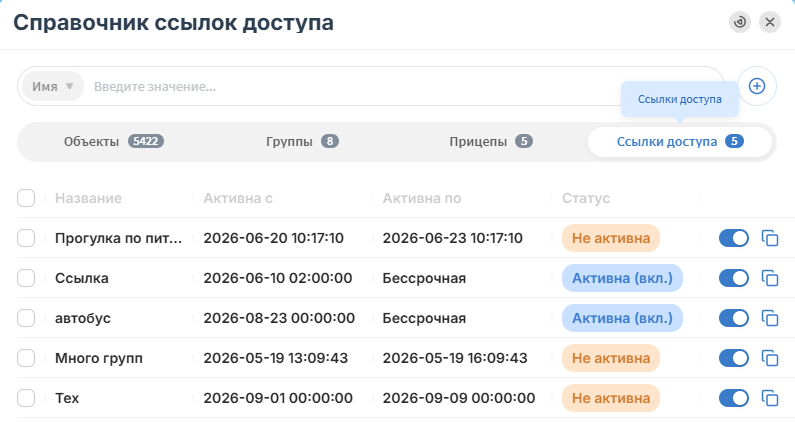Image resolution: width=795 pixels, height=433 pixels.
Task: Toggle switch for Прогулка по пит... link
Action: 734,238
